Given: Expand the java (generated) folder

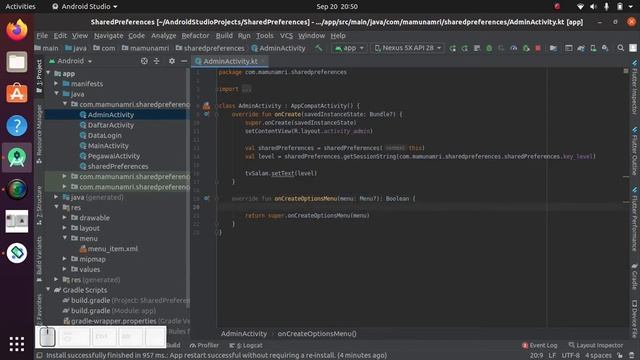Looking at the screenshot, I should pos(57,197).
